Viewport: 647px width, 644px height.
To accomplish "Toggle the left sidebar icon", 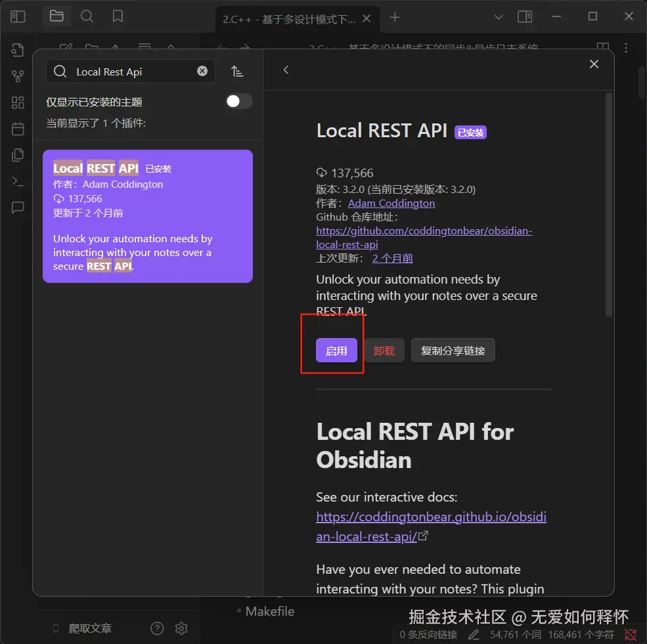I will [18, 16].
